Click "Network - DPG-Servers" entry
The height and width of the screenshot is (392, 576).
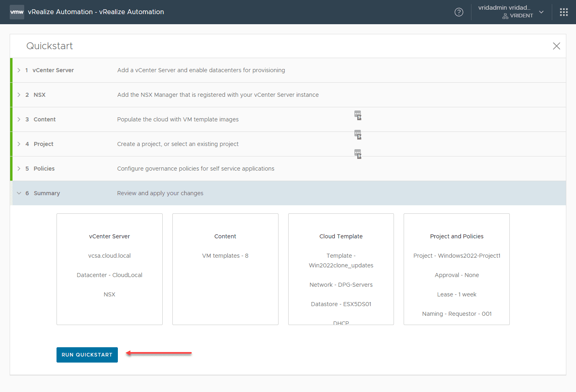pos(341,285)
